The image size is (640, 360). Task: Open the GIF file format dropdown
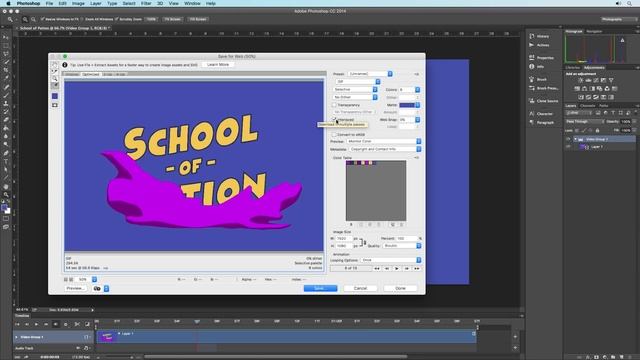click(x=357, y=82)
